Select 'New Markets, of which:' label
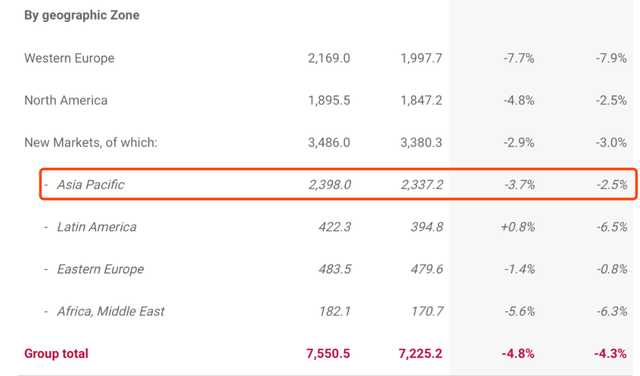The image size is (640, 376). pos(91,142)
